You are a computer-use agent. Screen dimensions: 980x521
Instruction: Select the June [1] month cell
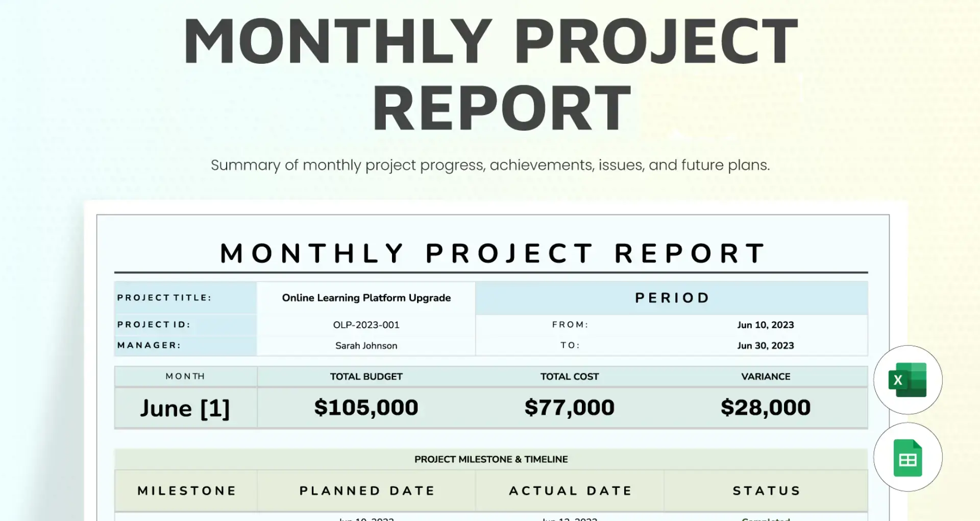[185, 408]
